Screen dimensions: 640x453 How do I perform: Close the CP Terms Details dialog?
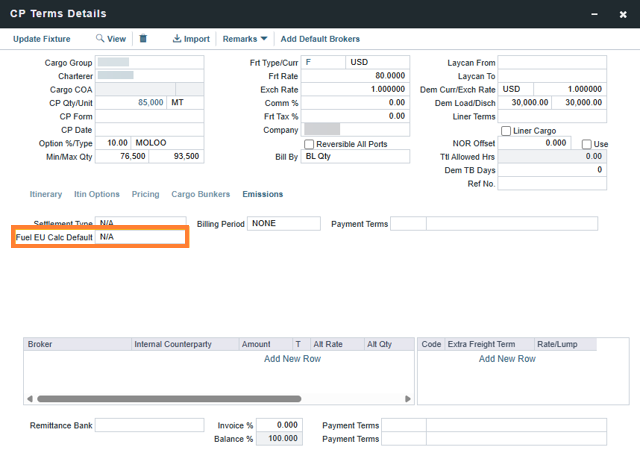[623, 14]
